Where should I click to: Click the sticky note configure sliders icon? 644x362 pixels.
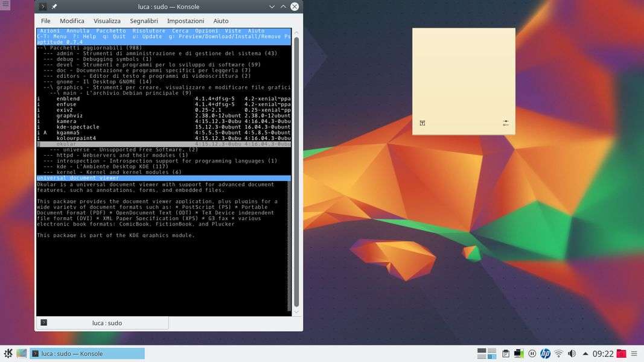click(x=505, y=123)
